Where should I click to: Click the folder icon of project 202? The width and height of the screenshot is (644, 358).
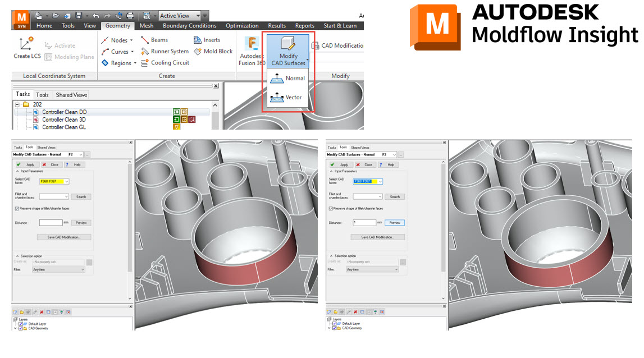(26, 104)
